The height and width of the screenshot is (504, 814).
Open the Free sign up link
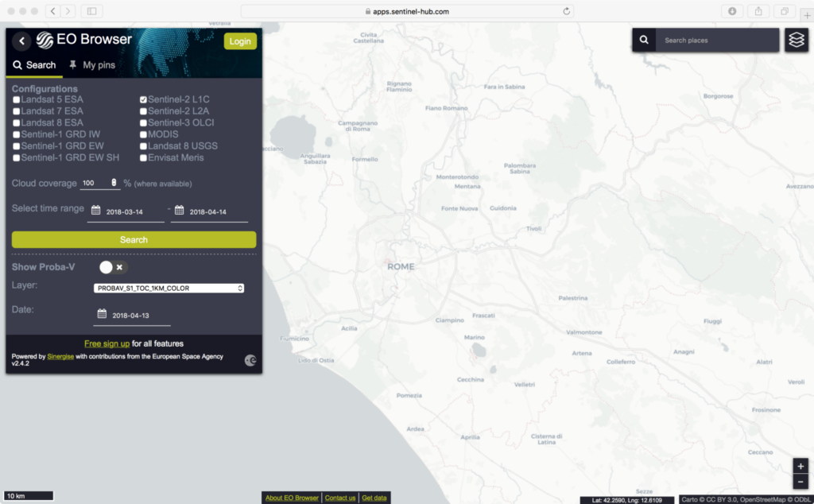[107, 343]
